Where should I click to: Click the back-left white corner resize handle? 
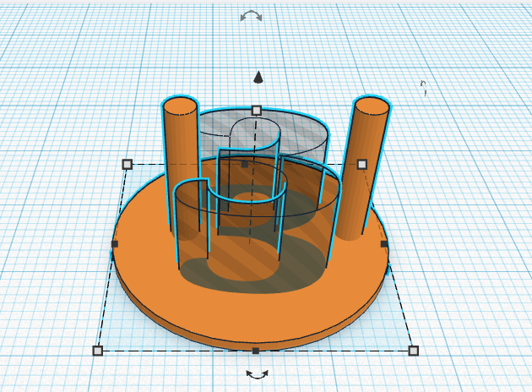click(127, 164)
